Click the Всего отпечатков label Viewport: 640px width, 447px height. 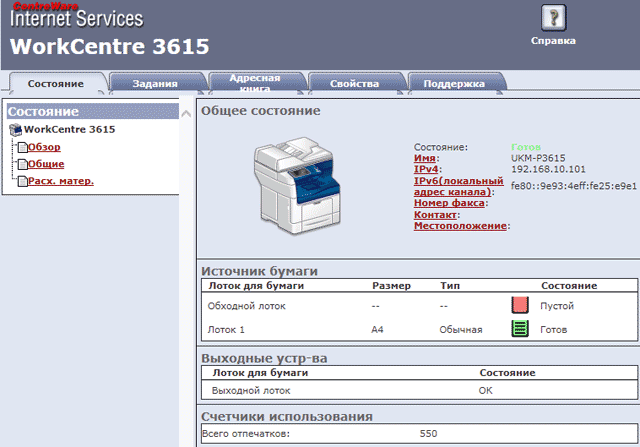(246, 434)
